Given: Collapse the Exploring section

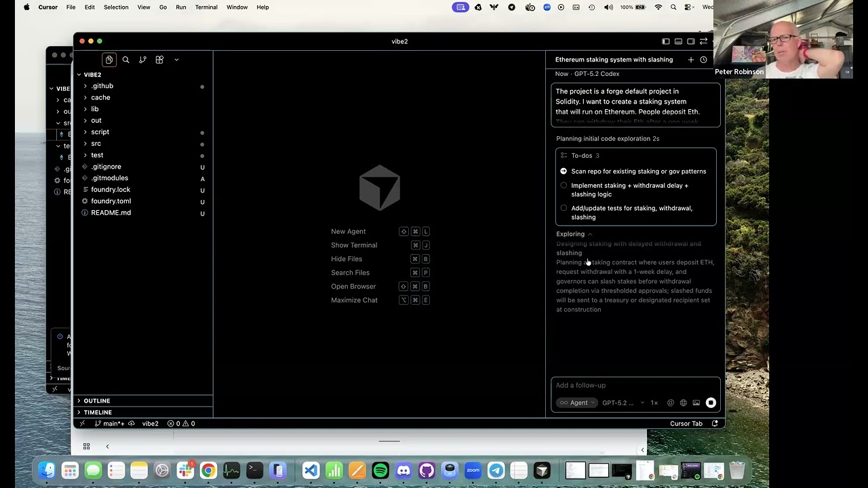Looking at the screenshot, I should pyautogui.click(x=574, y=234).
